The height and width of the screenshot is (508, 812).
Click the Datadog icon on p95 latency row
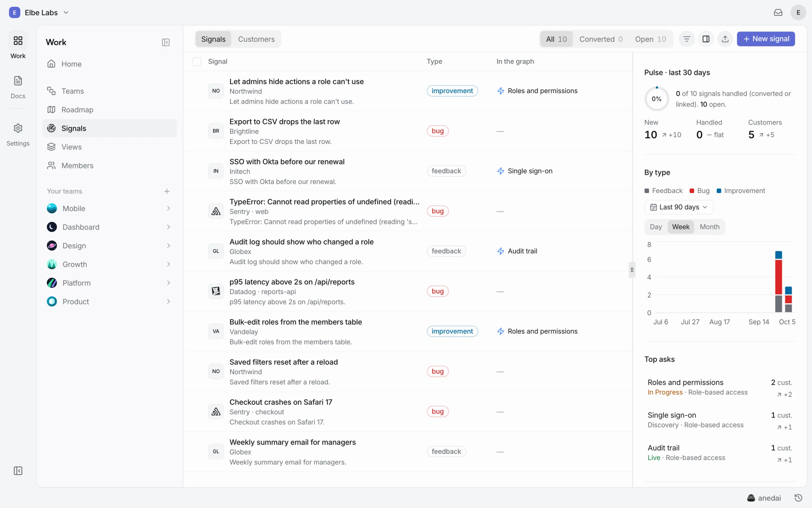pyautogui.click(x=216, y=291)
